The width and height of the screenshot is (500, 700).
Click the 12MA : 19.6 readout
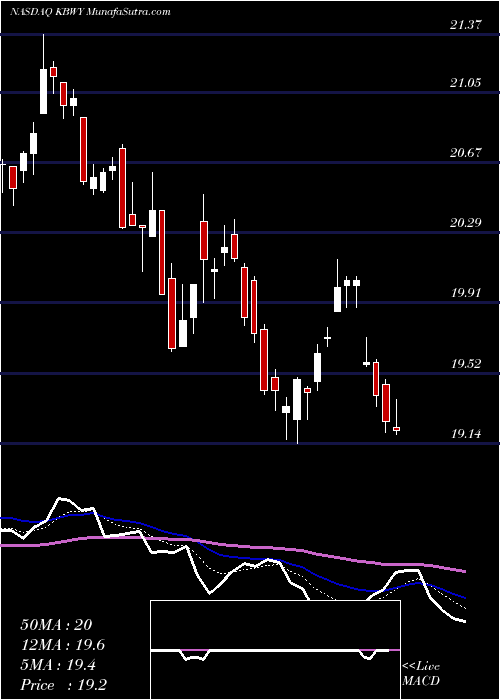[63, 645]
